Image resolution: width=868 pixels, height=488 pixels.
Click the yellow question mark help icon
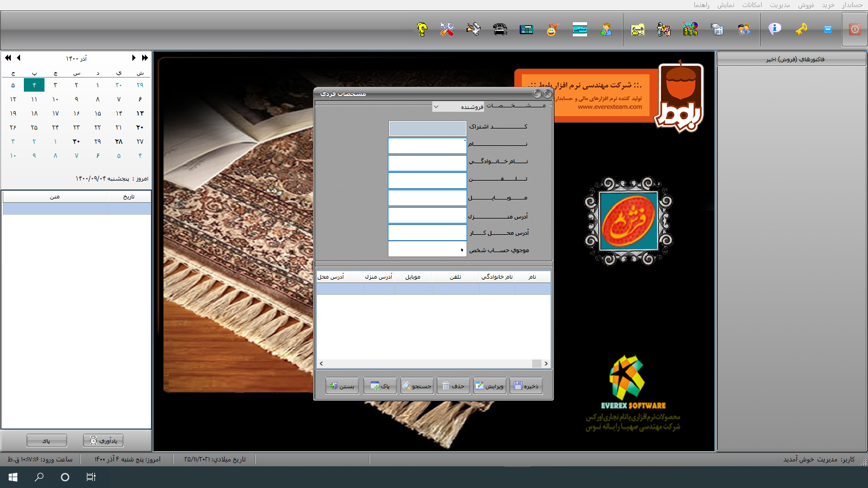[x=422, y=29]
